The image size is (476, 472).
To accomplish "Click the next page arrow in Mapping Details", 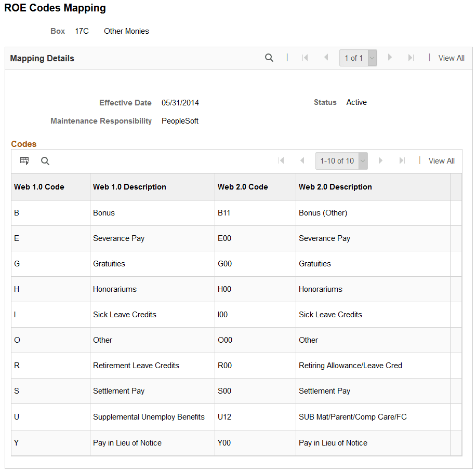I will point(390,58).
